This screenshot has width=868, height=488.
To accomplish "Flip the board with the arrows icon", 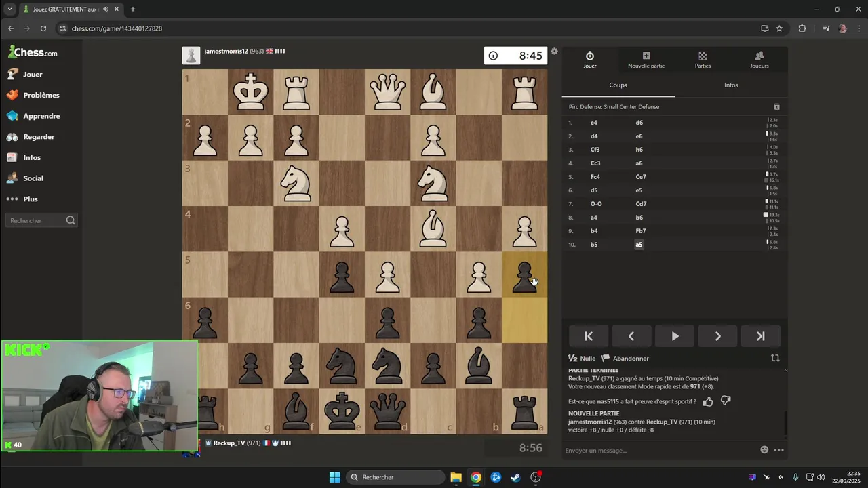I will click(x=775, y=358).
